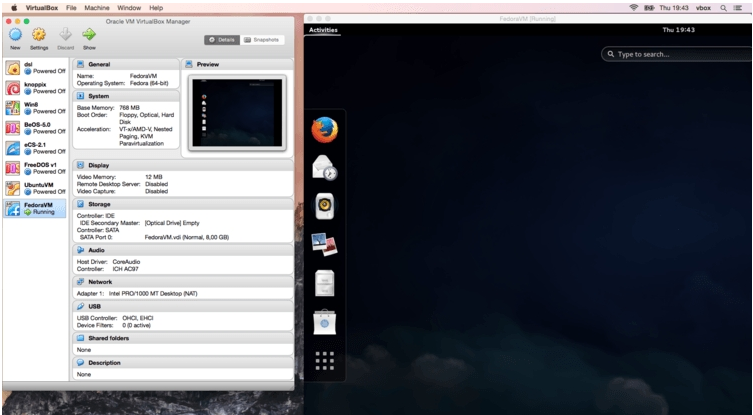Screen dimensions: 753x415
Task: Click the "CoreAudio" host driver value
Action: (x=126, y=262)
